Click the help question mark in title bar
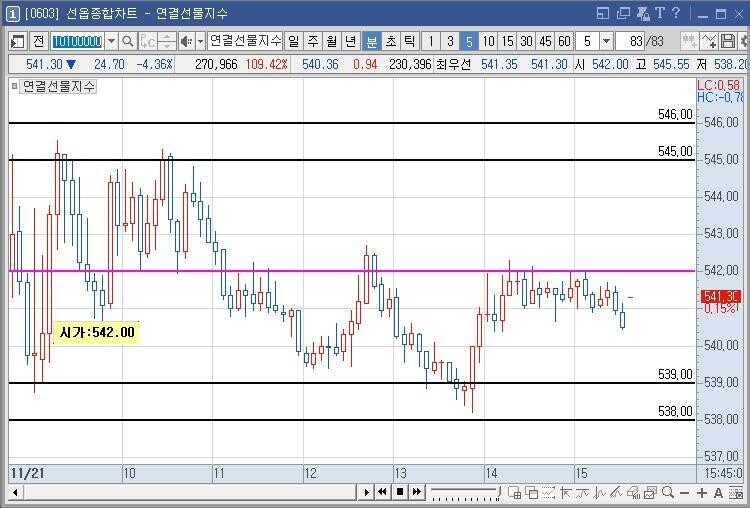The width and height of the screenshot is (750, 508). (x=676, y=13)
